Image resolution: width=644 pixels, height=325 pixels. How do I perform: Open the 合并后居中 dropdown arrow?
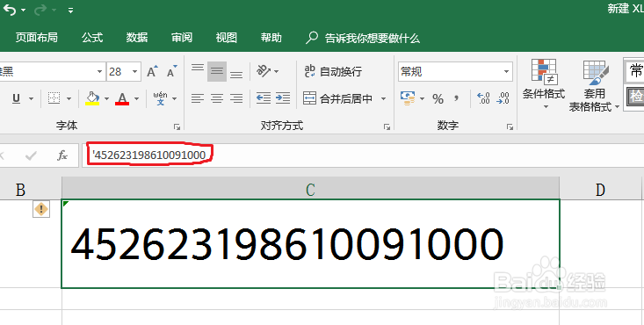point(383,98)
